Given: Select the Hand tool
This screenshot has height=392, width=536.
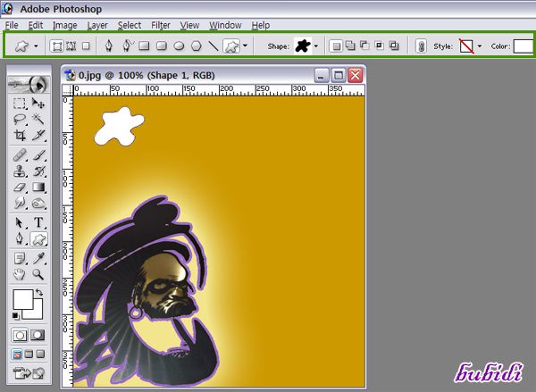Looking at the screenshot, I should [x=19, y=274].
